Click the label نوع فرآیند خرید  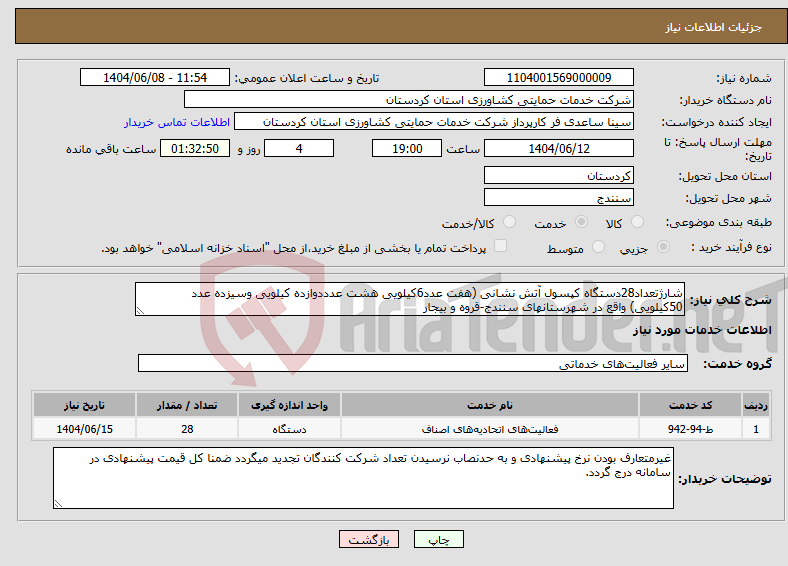tap(732, 247)
